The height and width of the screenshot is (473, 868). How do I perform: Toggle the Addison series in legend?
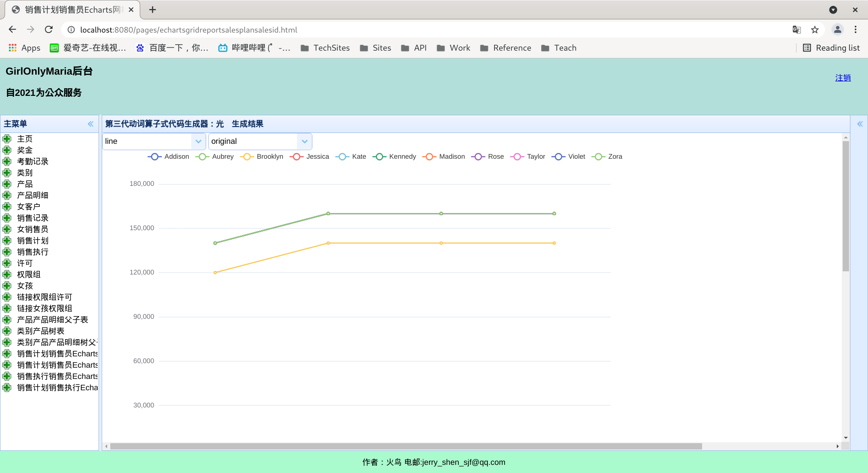point(168,156)
